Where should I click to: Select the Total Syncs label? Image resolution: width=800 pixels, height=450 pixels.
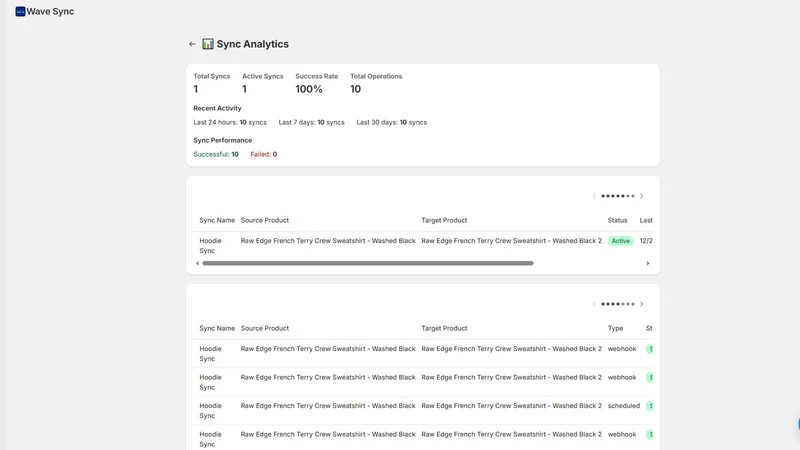(x=212, y=76)
